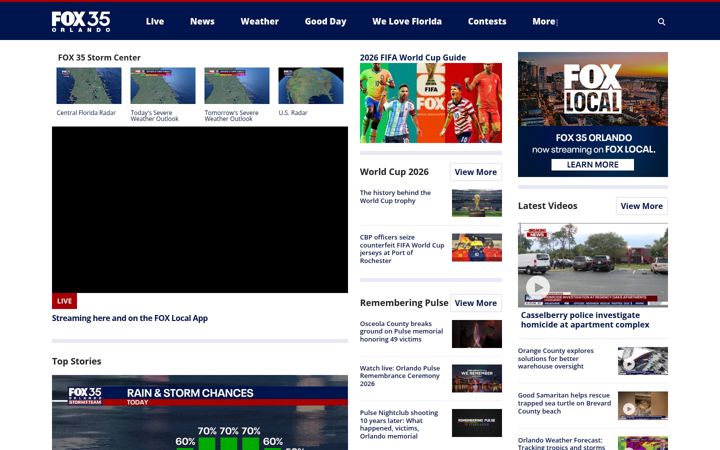720x450 pixels.
Task: Open Pulse Nightclub shooting 10 years later
Action: [x=399, y=424]
